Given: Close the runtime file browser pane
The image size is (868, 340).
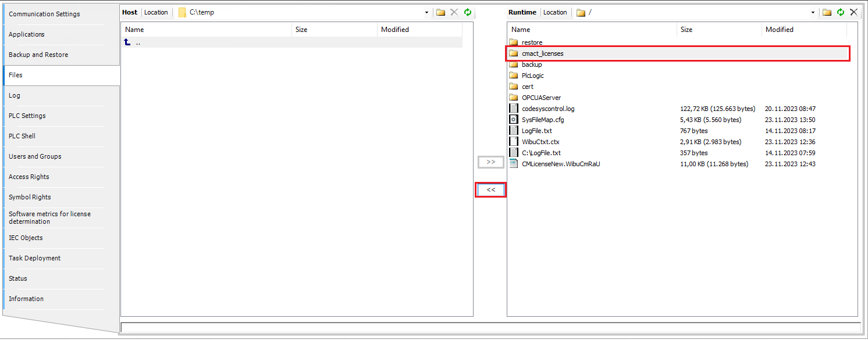Looking at the screenshot, I should coord(854,12).
